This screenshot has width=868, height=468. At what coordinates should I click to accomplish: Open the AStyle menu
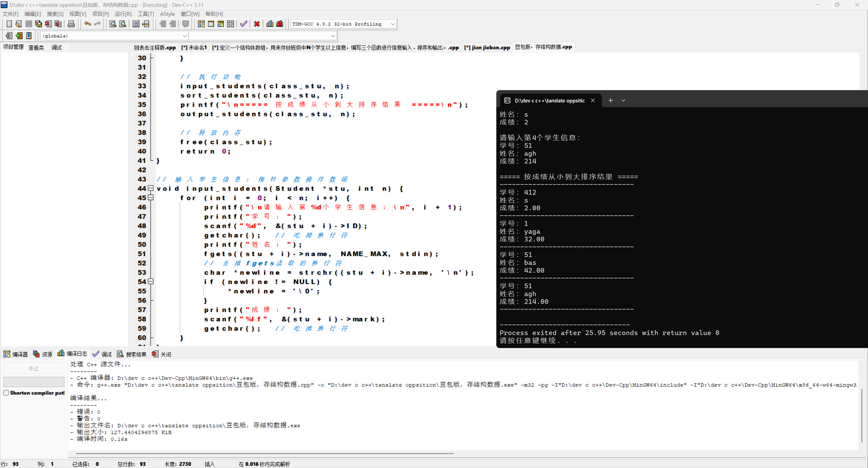coord(167,14)
